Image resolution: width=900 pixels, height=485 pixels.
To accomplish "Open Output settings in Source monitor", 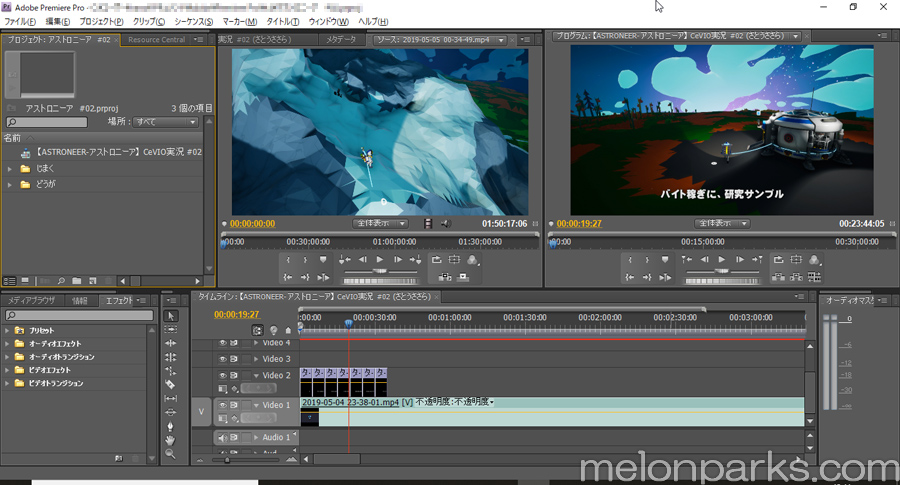I will (x=472, y=260).
